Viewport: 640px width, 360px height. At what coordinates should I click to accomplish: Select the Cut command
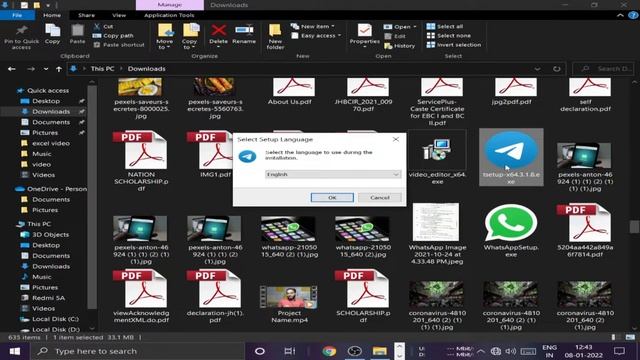(x=103, y=26)
